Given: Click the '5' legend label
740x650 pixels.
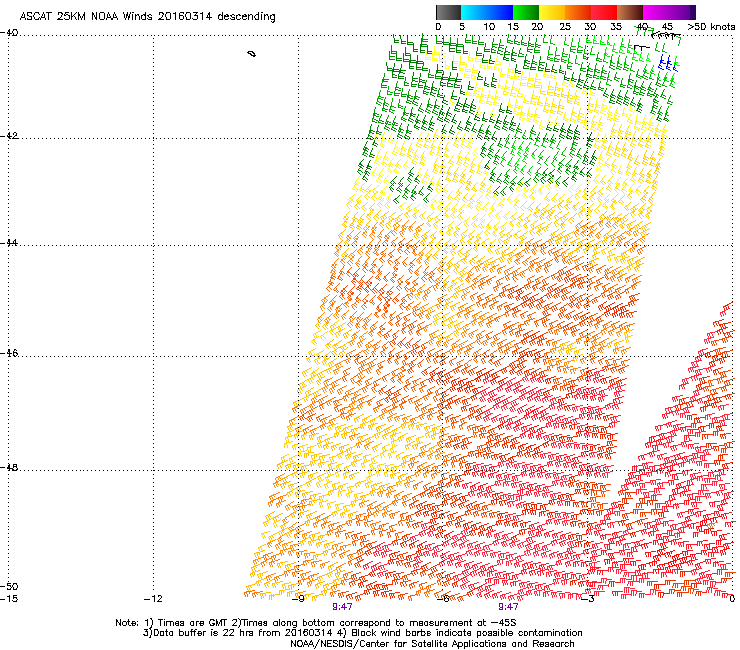Looking at the screenshot, I should [462, 27].
